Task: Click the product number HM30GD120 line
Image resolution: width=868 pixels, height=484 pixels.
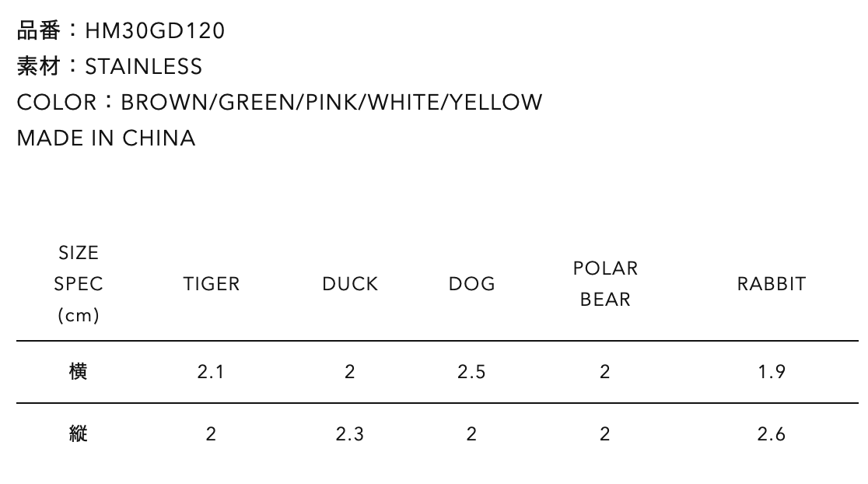Action: click(x=121, y=31)
